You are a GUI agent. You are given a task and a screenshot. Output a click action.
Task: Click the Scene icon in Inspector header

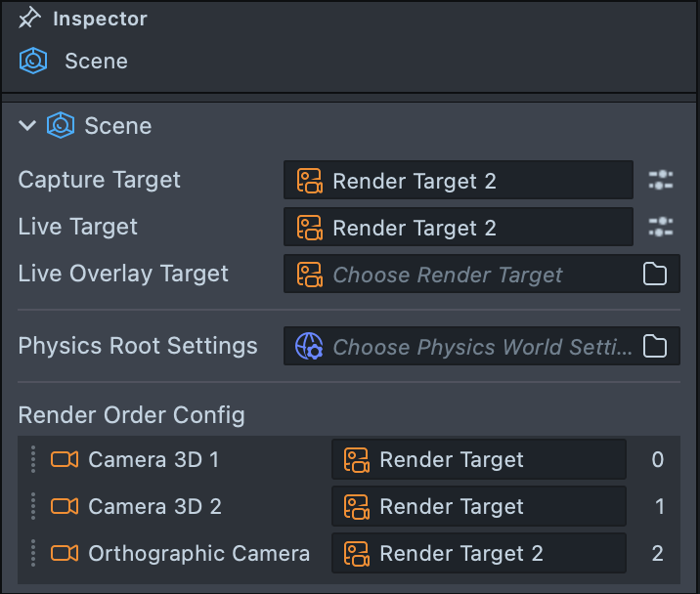click(33, 61)
